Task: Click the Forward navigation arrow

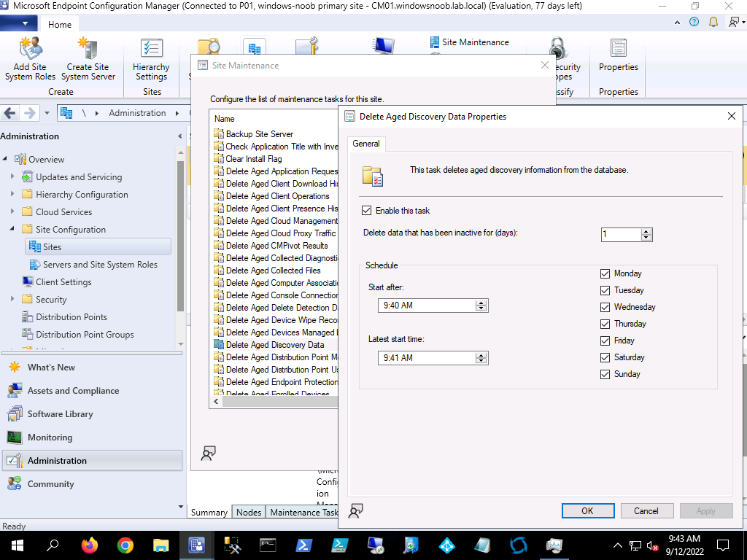Action: tap(29, 113)
